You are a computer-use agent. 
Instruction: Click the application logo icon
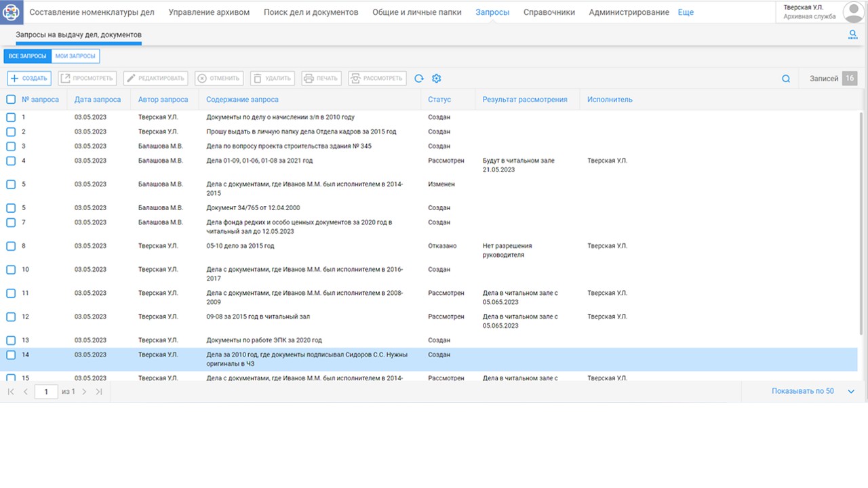pyautogui.click(x=12, y=12)
